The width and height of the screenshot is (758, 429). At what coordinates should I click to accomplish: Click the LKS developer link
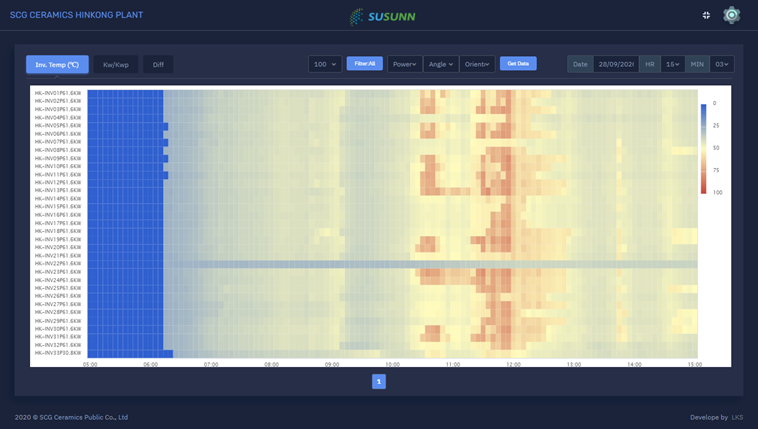(737, 417)
